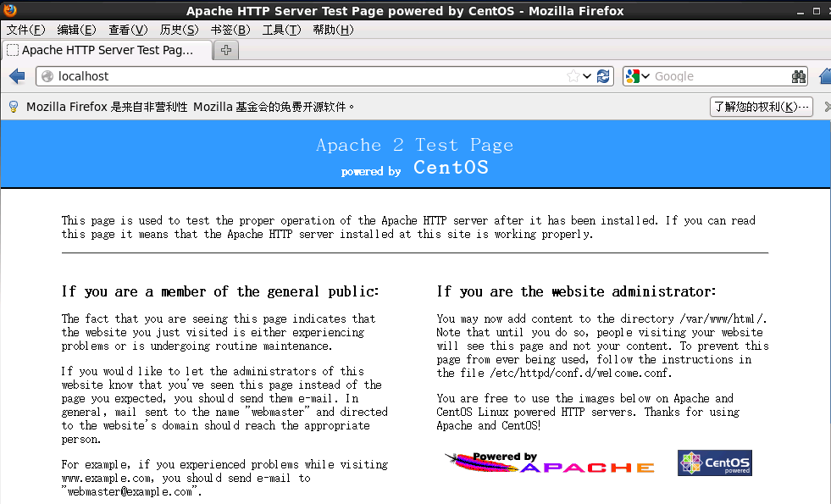This screenshot has width=831, height=504.
Task: Open the 编辑(E) menu
Action: [x=76, y=30]
